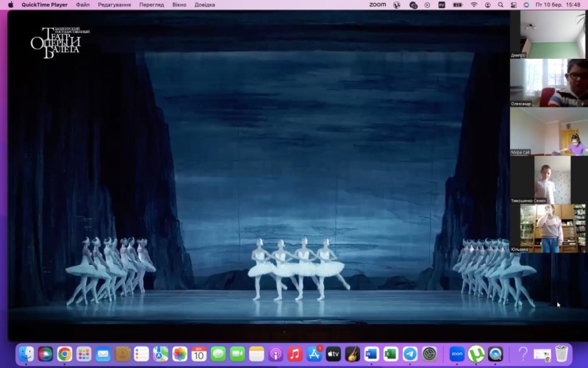Open Notes from the Dock

[x=257, y=354]
